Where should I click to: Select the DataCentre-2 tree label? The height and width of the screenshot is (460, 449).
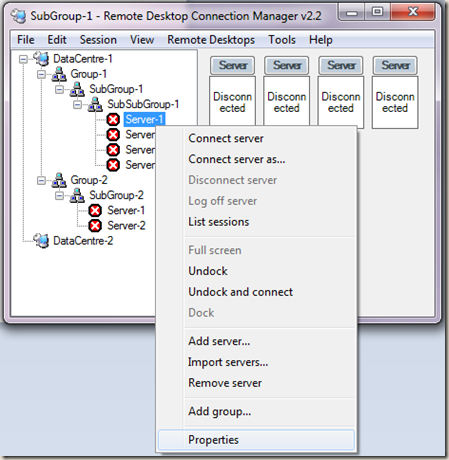83,241
